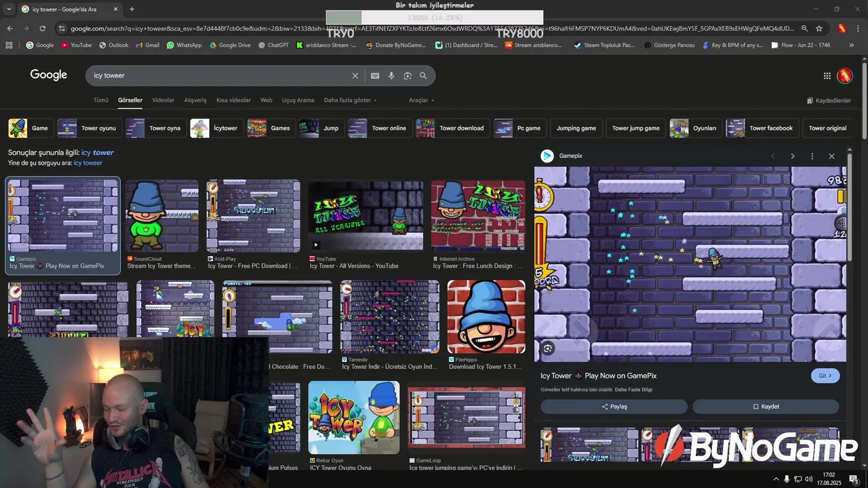This screenshot has width=868, height=488.
Task: Open the Google account avatar
Action: tap(844, 76)
